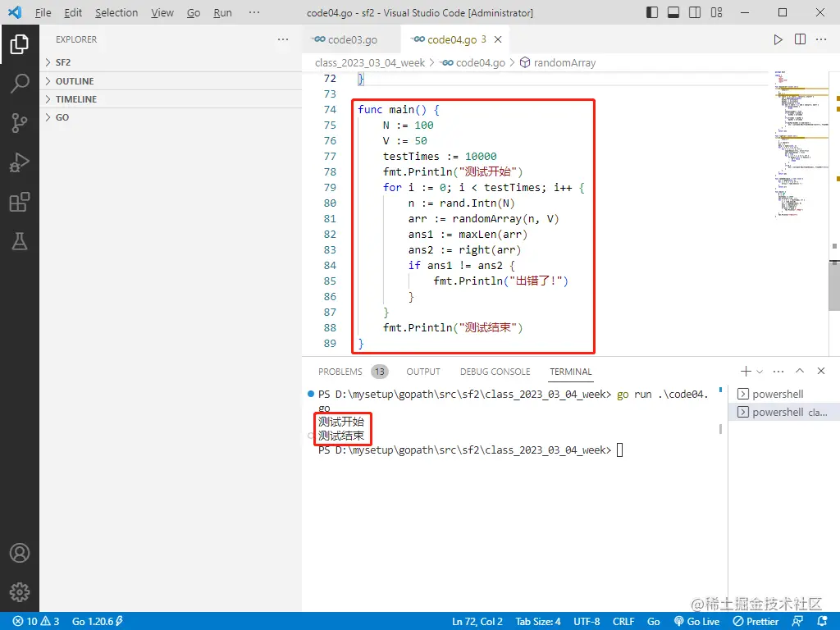Open the Run and Debug view icon
Image resolution: width=840 pixels, height=630 pixels.
click(x=20, y=162)
